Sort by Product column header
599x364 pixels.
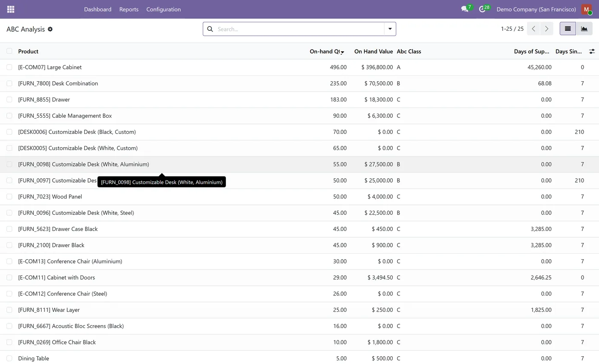28,51
